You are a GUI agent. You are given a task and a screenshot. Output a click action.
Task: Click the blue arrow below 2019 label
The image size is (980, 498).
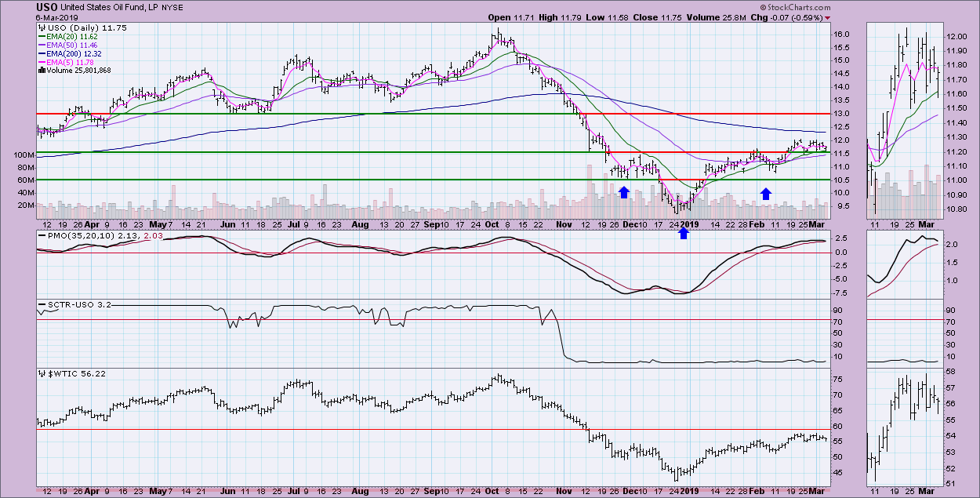[684, 233]
